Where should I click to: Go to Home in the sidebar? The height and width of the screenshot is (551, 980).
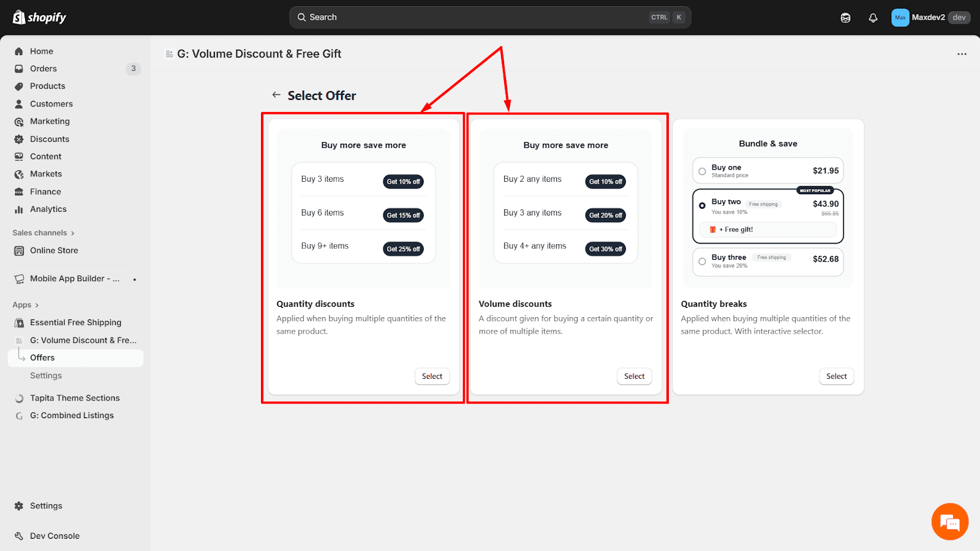coord(42,51)
